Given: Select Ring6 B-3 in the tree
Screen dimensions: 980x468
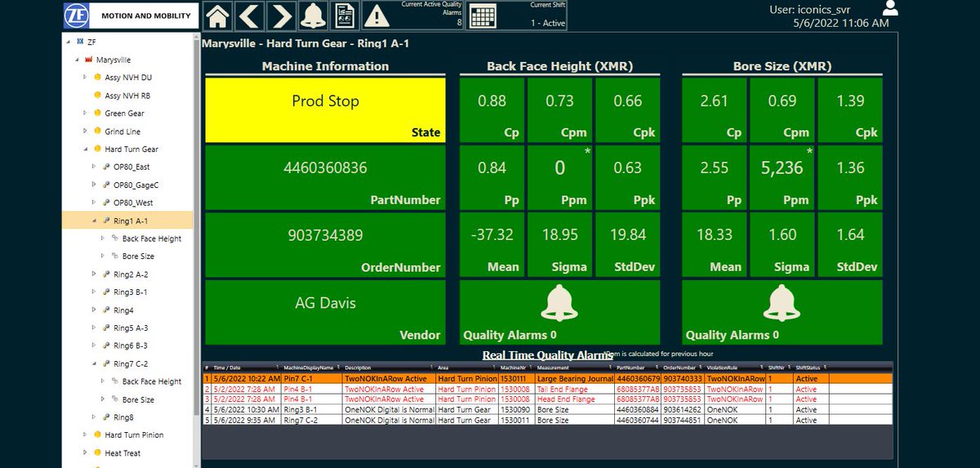Looking at the screenshot, I should pos(130,346).
